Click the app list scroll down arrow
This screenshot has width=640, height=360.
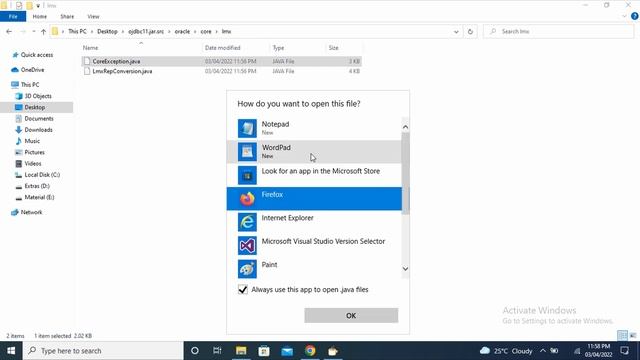pos(405,269)
